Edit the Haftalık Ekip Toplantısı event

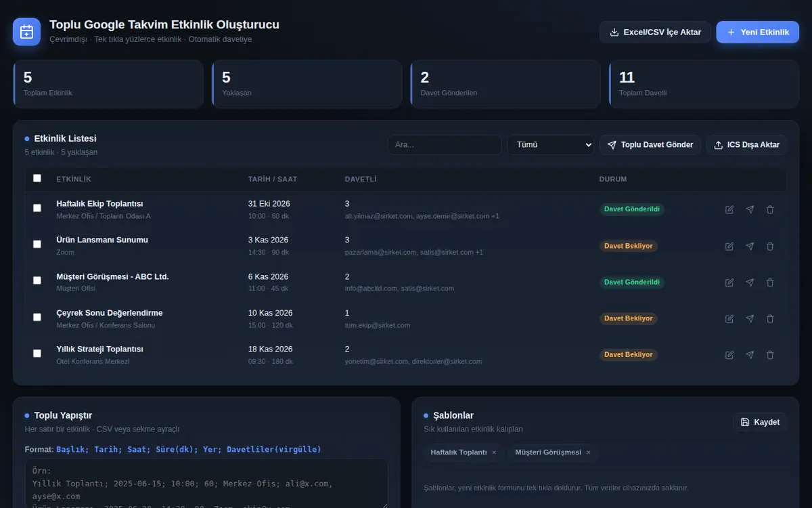(x=729, y=210)
